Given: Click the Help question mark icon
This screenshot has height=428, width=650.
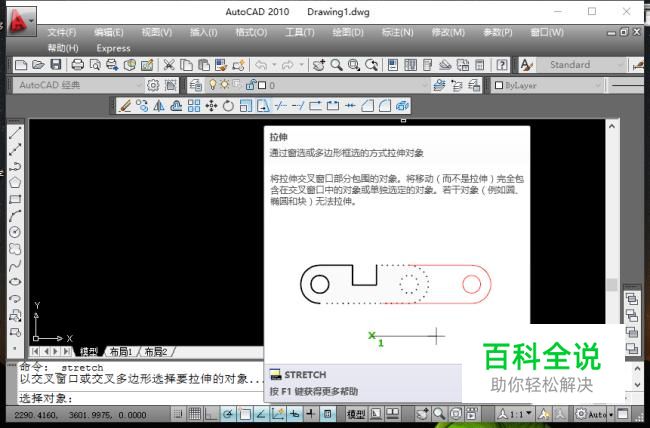Looking at the screenshot, I should [502, 65].
